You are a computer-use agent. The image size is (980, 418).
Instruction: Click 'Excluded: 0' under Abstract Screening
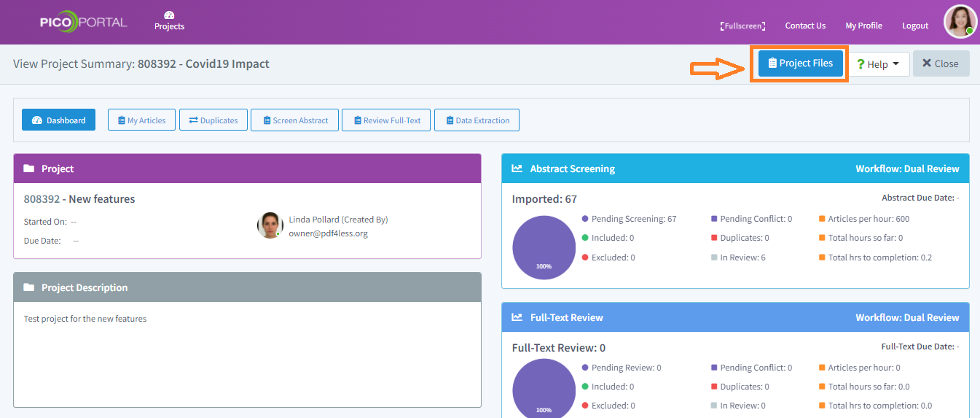[608, 258]
